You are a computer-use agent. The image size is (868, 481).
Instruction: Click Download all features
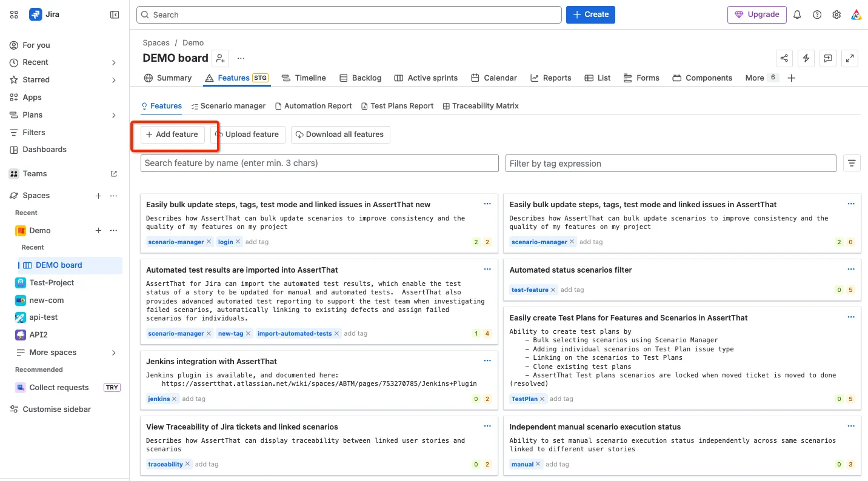(x=340, y=134)
